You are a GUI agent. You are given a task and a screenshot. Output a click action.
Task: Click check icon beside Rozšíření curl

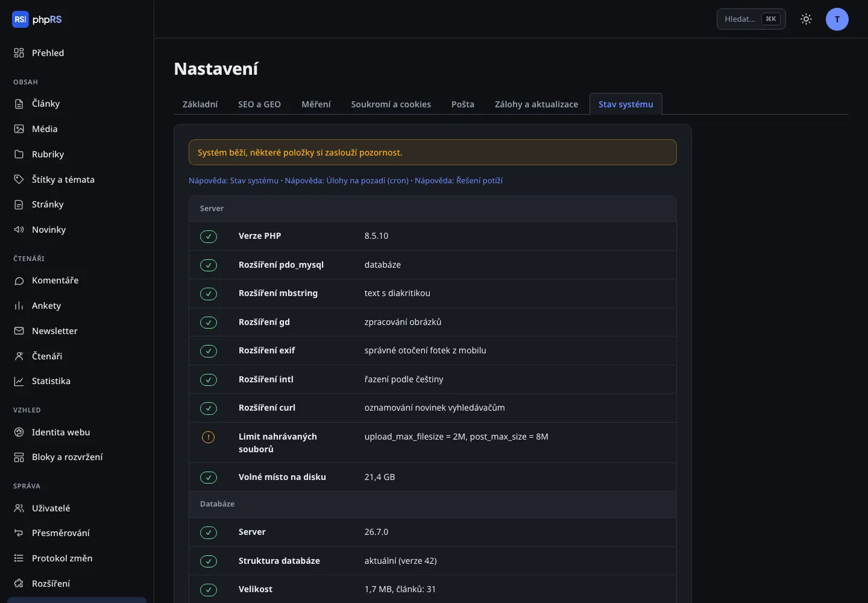(209, 408)
